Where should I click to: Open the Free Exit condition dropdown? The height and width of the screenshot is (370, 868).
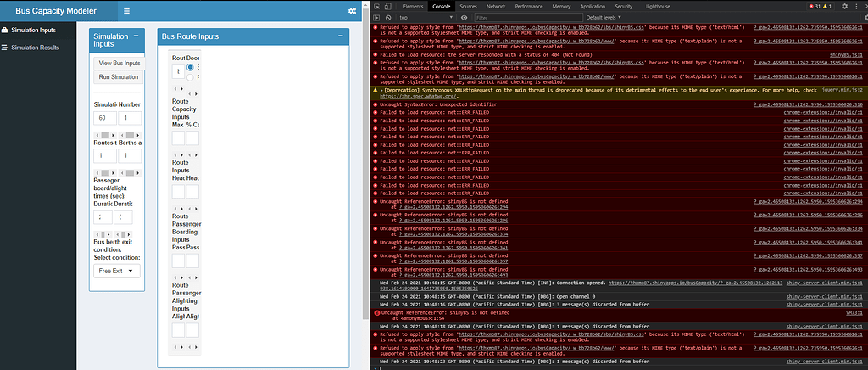(117, 271)
